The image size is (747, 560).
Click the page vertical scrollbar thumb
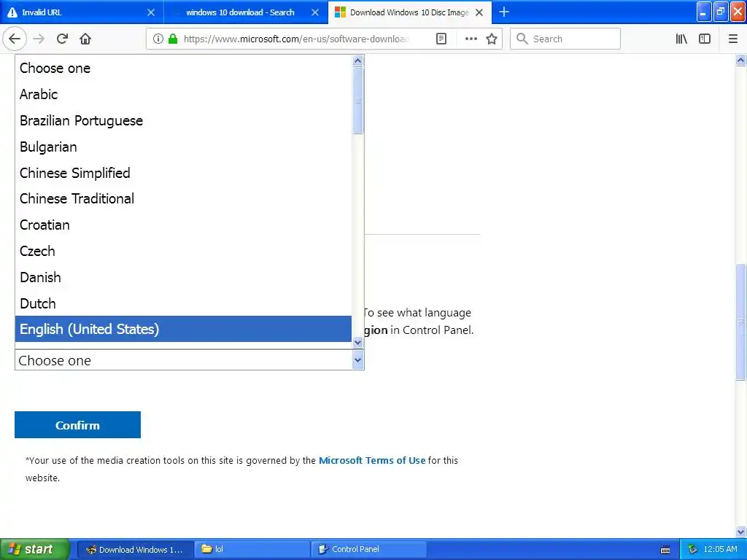click(741, 322)
